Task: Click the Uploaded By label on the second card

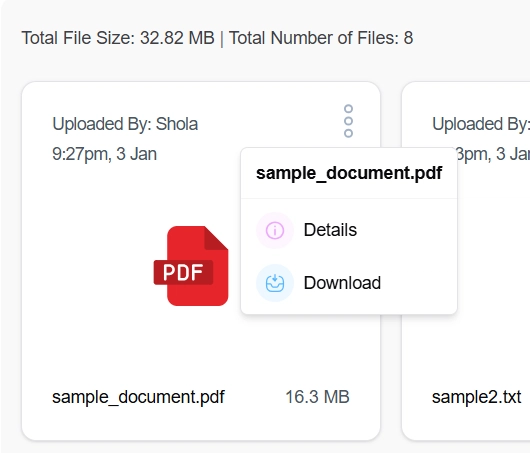Action: (481, 124)
